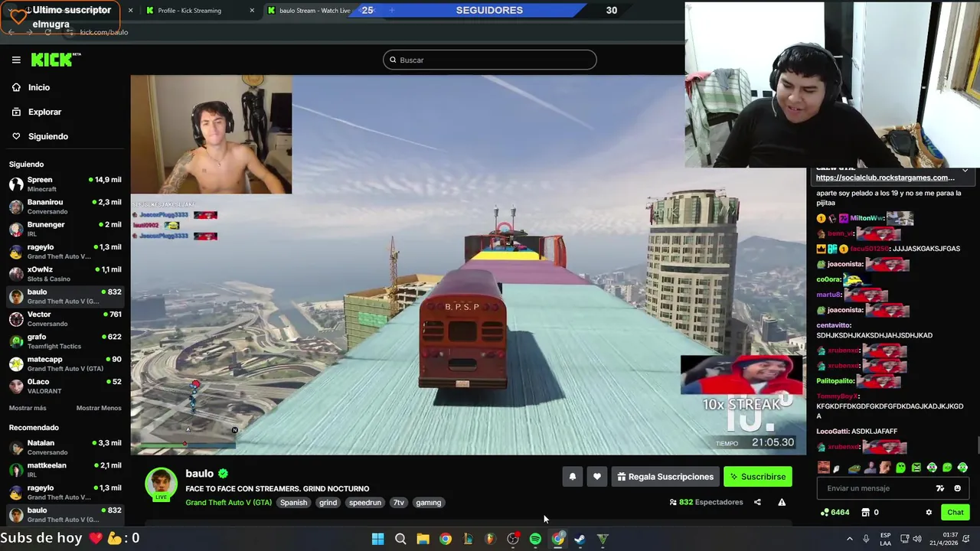Switch to baulo Stream browser tab
The image size is (980, 551).
click(314, 11)
